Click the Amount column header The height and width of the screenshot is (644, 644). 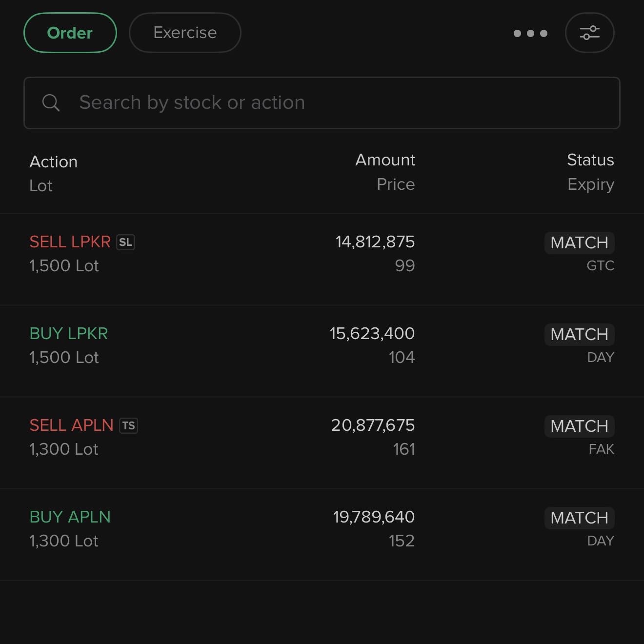(385, 160)
